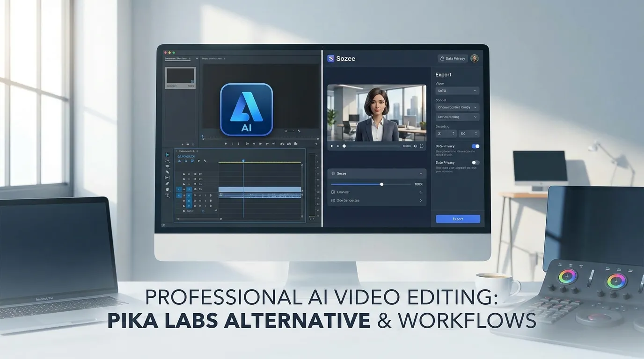This screenshot has height=359, width=644.
Task: Click the wrench icon below the program monitor
Action: pos(299,131)
